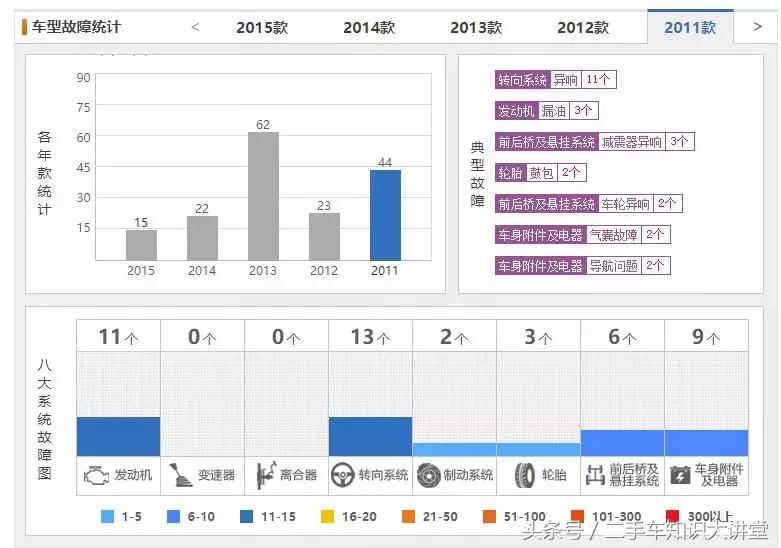Click the right arrow after 2011款
Screen dimensions: 781x548
[757, 27]
